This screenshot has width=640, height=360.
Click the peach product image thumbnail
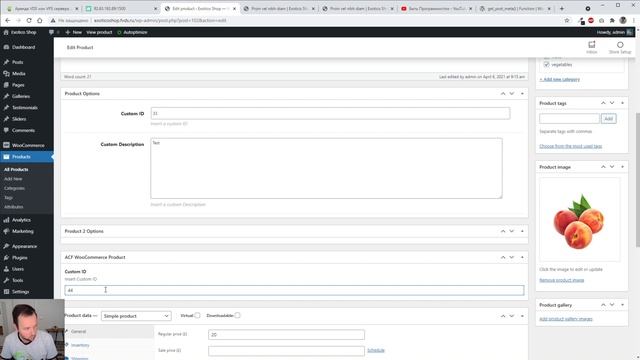click(x=579, y=220)
